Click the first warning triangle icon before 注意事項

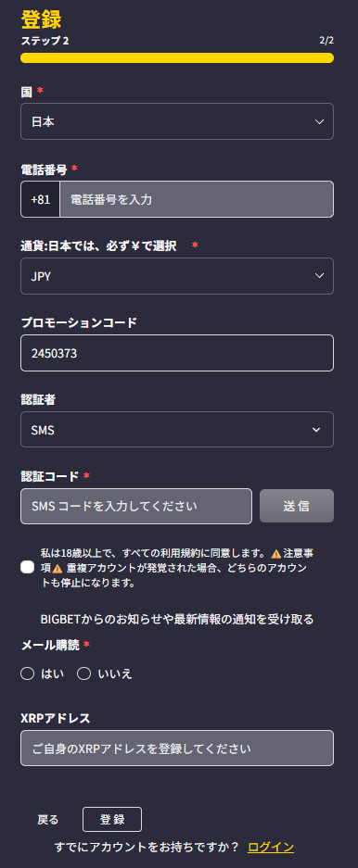point(276,553)
